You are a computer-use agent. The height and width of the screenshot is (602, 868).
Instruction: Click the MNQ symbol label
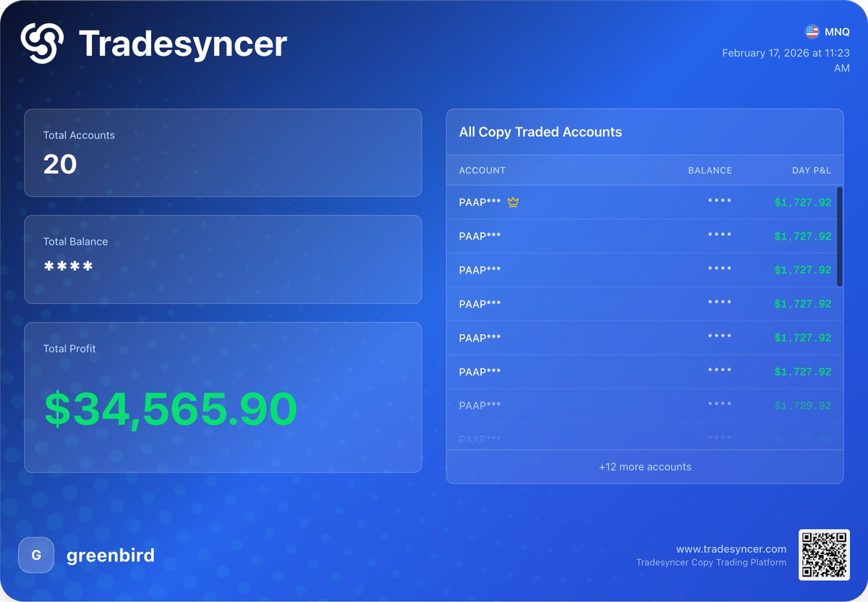(x=837, y=32)
